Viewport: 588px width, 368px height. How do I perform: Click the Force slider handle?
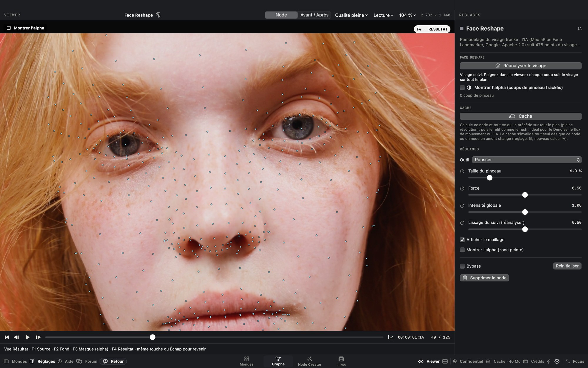525,195
